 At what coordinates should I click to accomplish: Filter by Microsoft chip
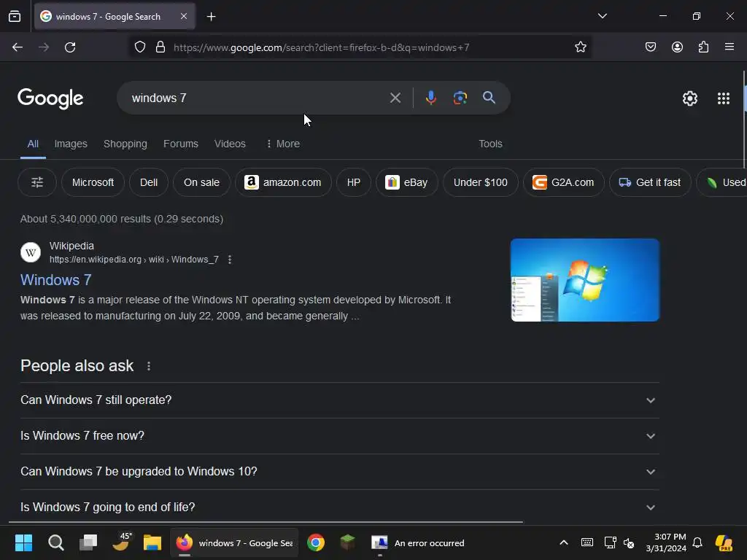point(93,182)
